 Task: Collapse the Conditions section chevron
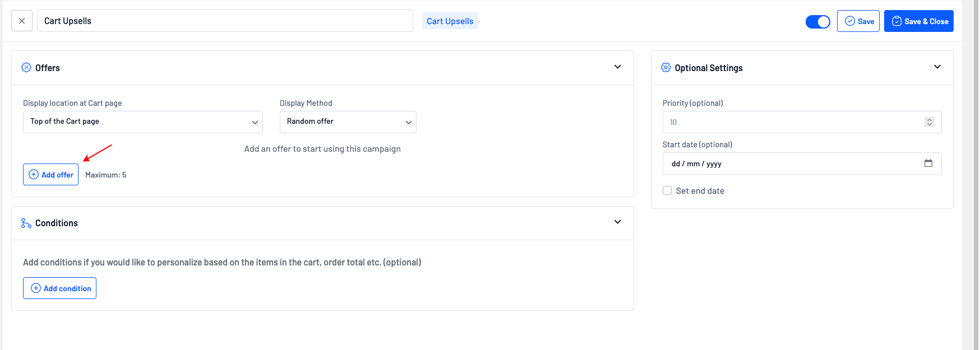pyautogui.click(x=617, y=222)
